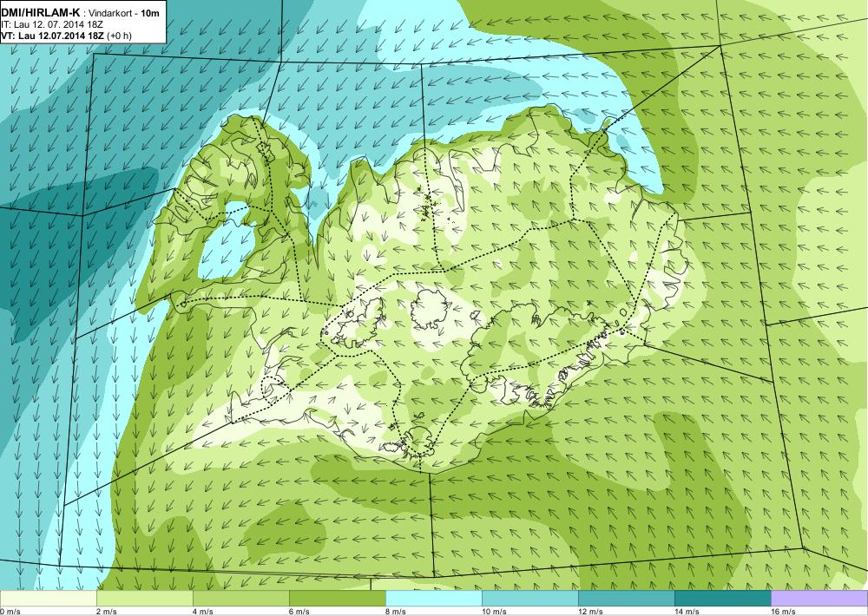The height and width of the screenshot is (616, 868).
Task: Click the 8–10 m/s light cyan swatch
Action: click(x=433, y=599)
